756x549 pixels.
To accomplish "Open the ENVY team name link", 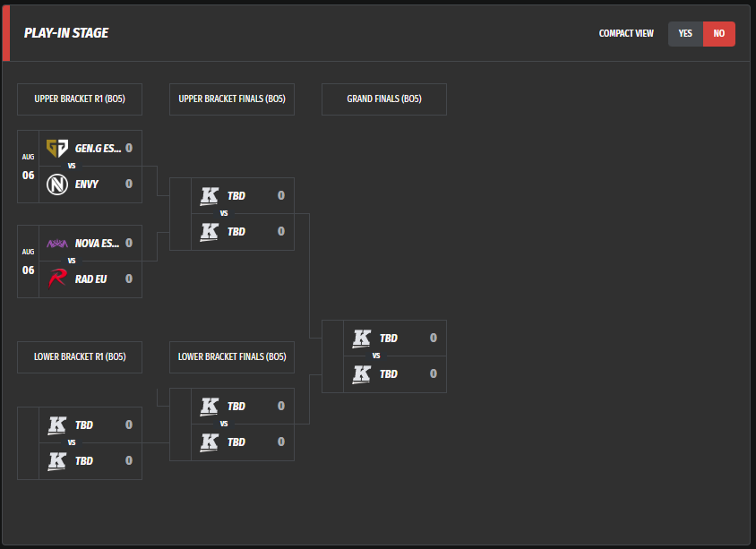I will pos(87,184).
